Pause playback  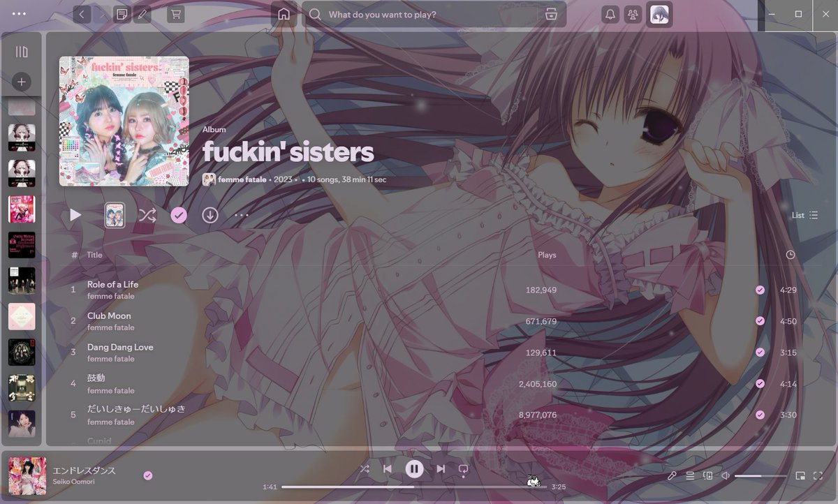(x=414, y=469)
